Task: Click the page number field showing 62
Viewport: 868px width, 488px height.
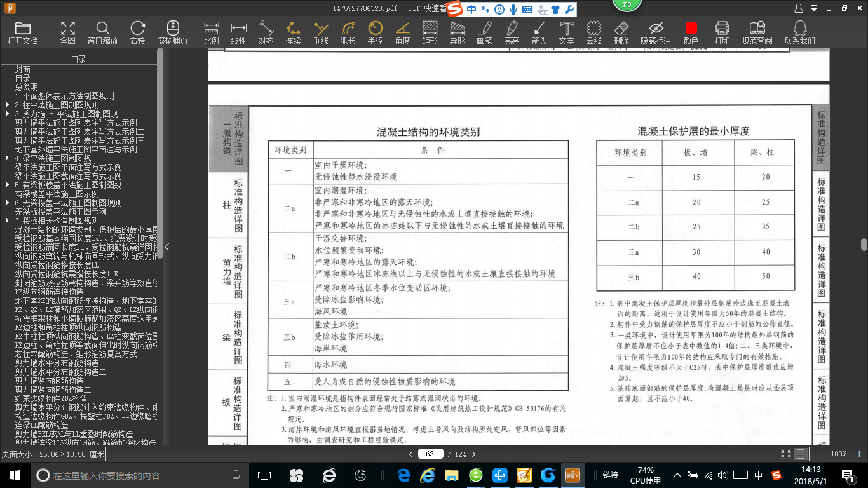Action: tap(430, 454)
